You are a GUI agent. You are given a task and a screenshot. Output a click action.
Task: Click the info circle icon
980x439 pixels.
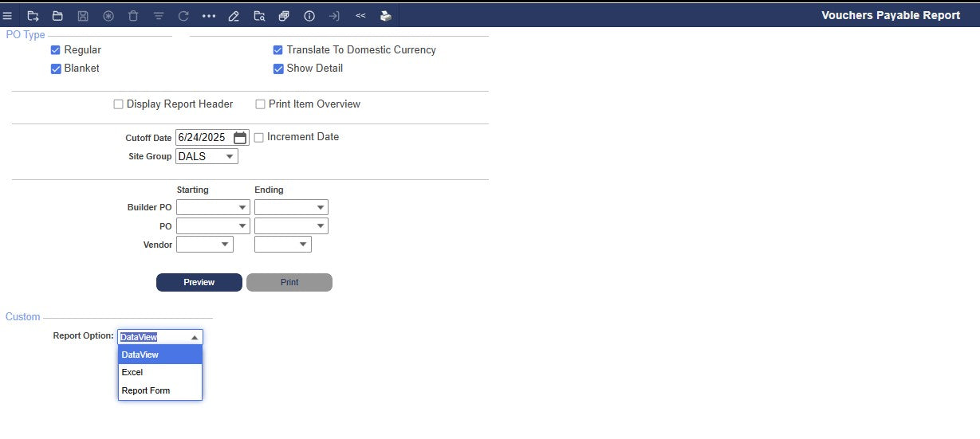pyautogui.click(x=309, y=15)
